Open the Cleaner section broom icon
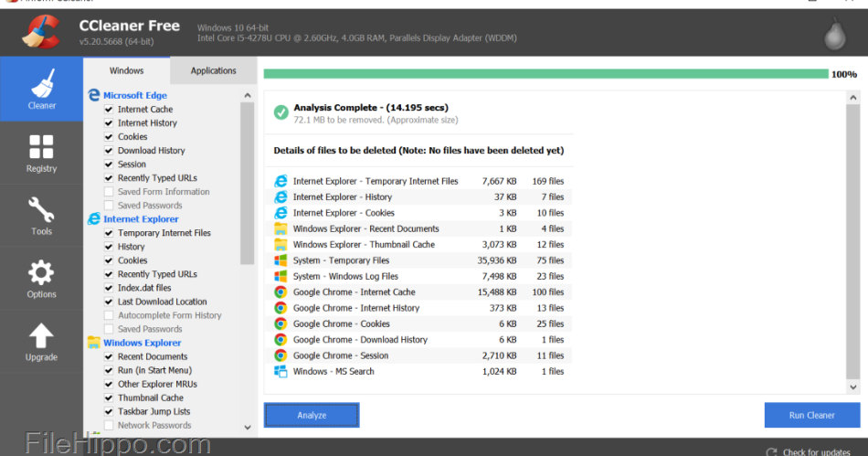The image size is (868, 456). 42,83
